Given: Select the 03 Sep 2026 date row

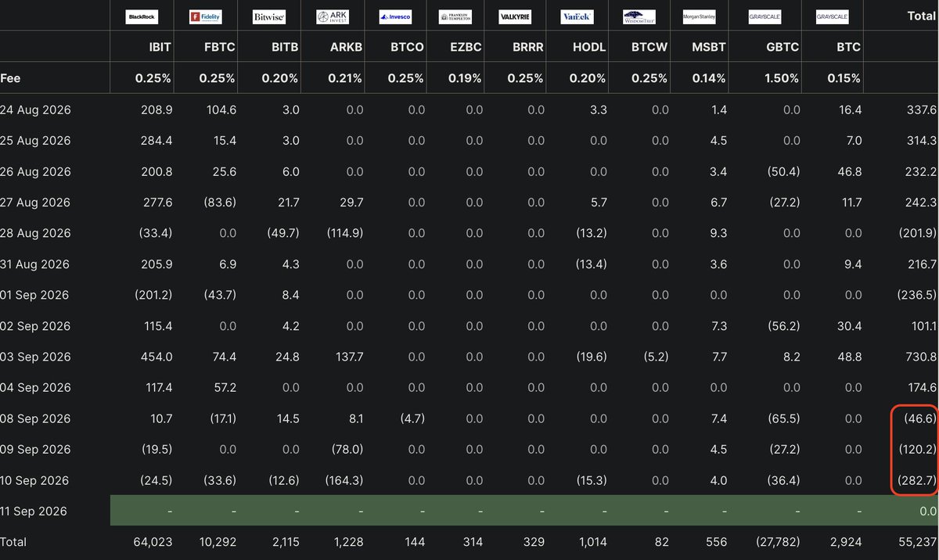Looking at the screenshot, I should (469, 357).
